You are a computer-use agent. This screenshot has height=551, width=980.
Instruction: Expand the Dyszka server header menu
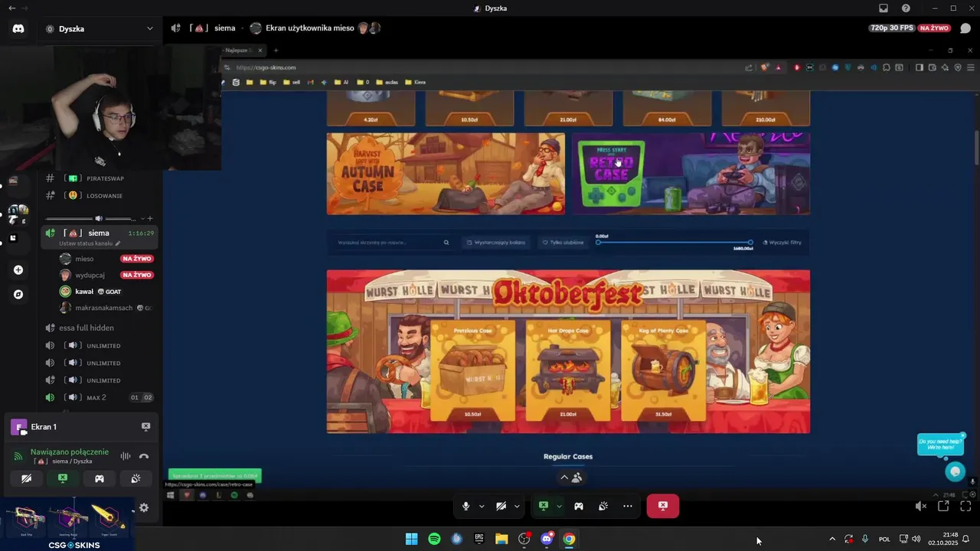click(100, 28)
